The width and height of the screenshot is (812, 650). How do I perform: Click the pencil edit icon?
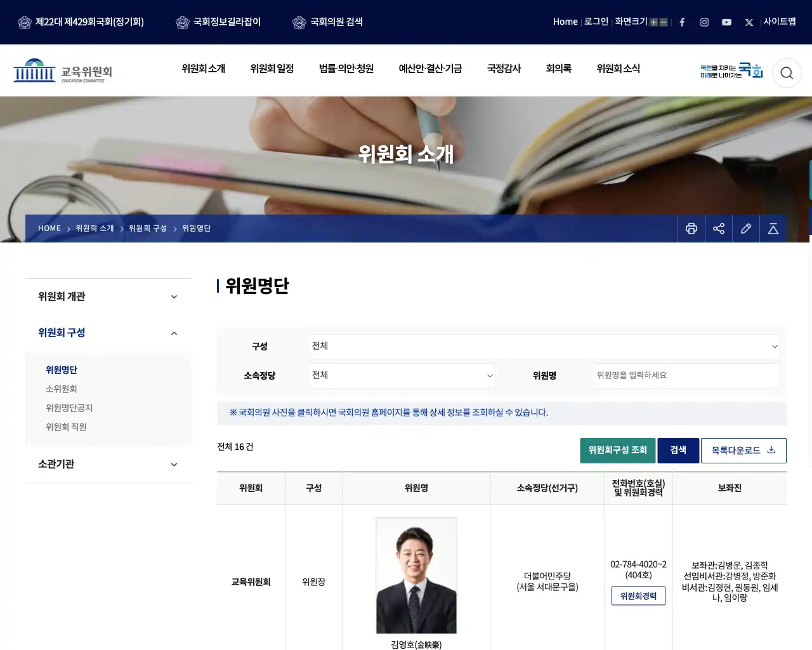click(746, 229)
